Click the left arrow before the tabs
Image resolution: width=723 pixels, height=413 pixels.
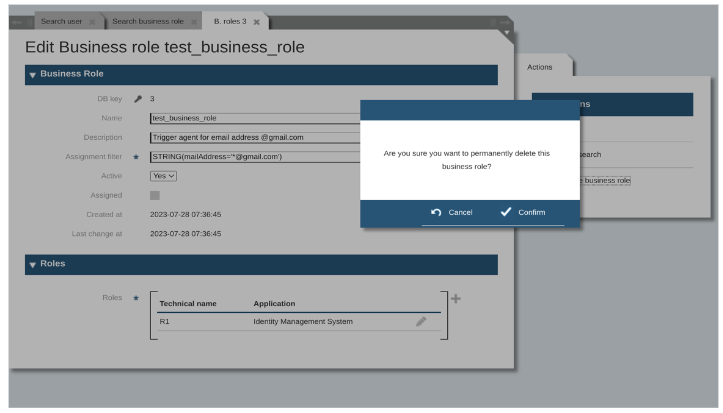(17, 22)
